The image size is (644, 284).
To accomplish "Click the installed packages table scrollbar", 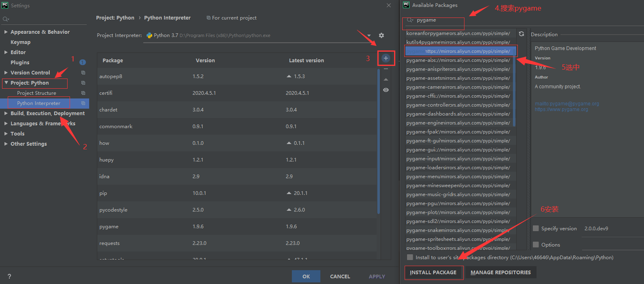I will (379, 141).
